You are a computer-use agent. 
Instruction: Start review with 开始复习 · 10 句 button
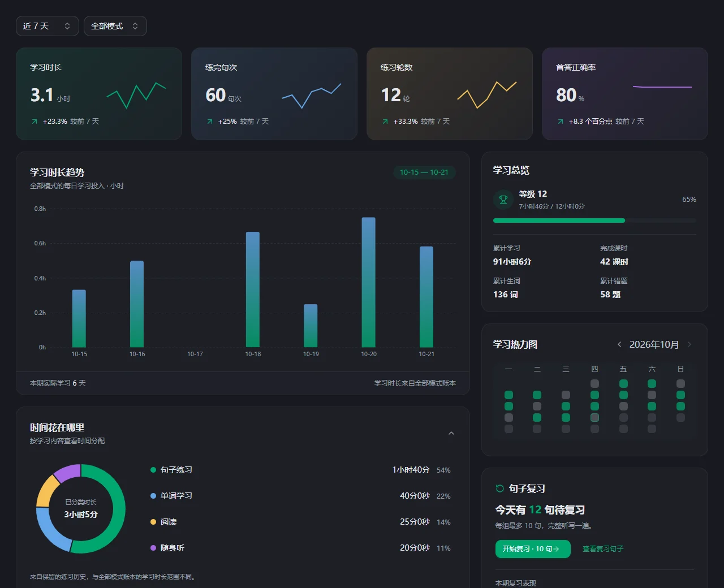coord(533,549)
